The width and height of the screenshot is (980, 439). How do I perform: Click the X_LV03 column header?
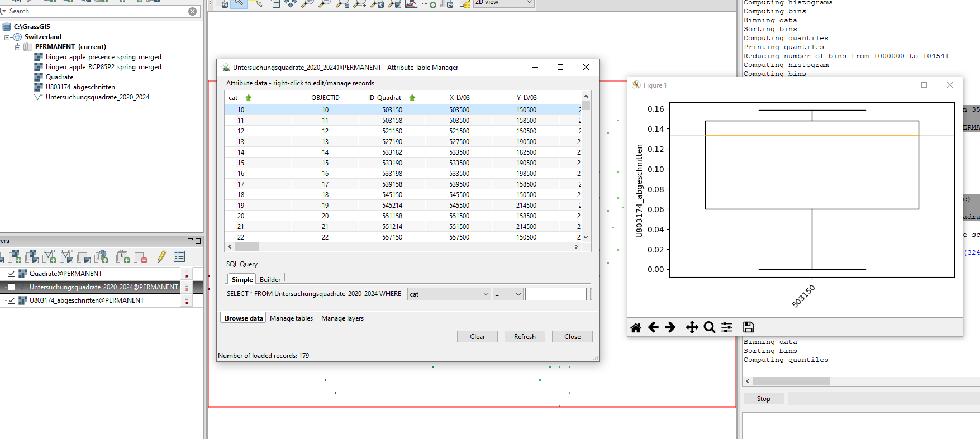click(459, 98)
